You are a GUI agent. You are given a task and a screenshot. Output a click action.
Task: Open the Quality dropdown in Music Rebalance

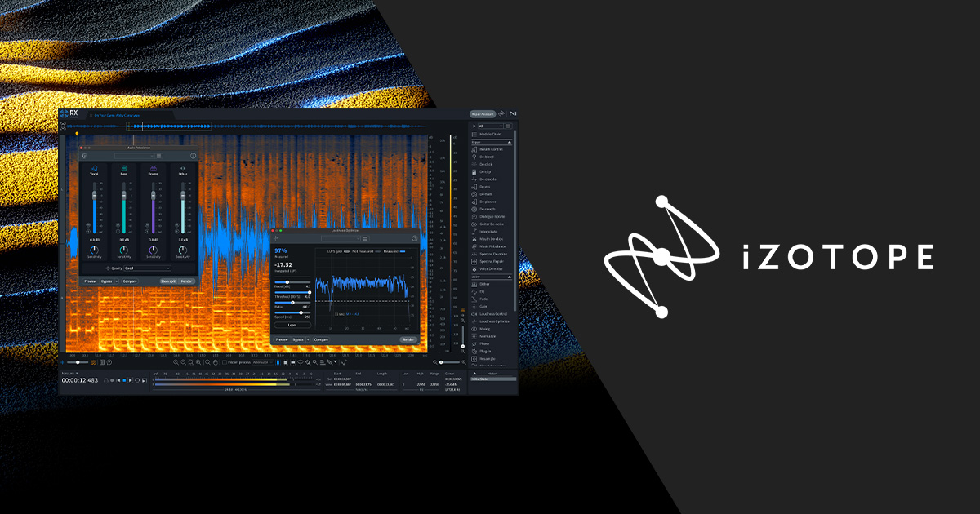146,268
